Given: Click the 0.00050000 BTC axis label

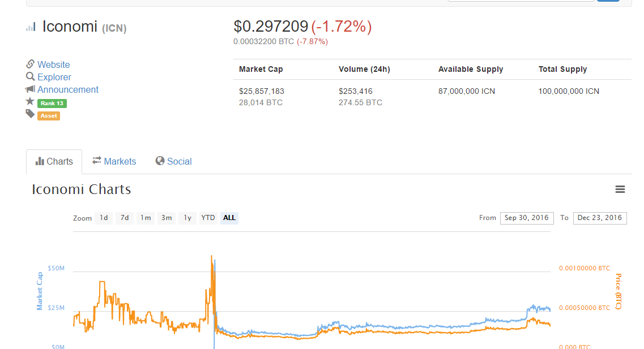Looking at the screenshot, I should 585,308.
